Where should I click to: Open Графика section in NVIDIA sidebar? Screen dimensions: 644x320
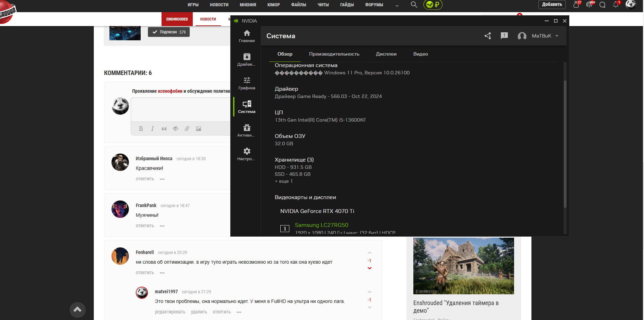tap(247, 83)
